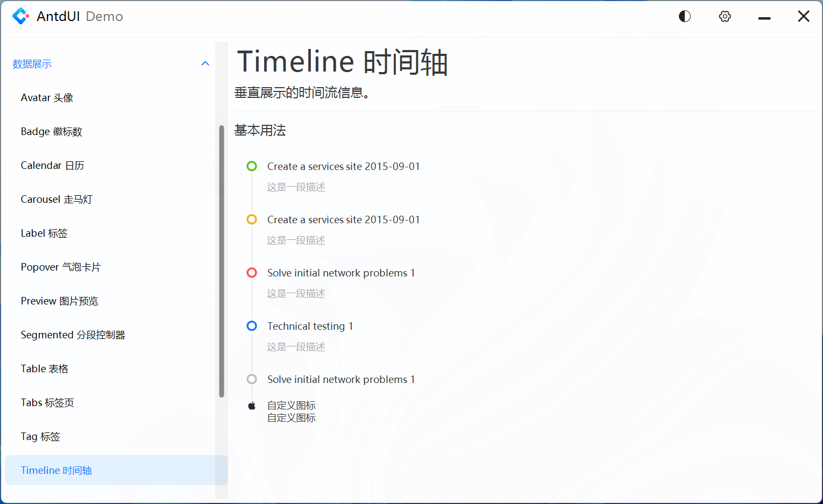Click the yellow timeline node marker

[252, 219]
